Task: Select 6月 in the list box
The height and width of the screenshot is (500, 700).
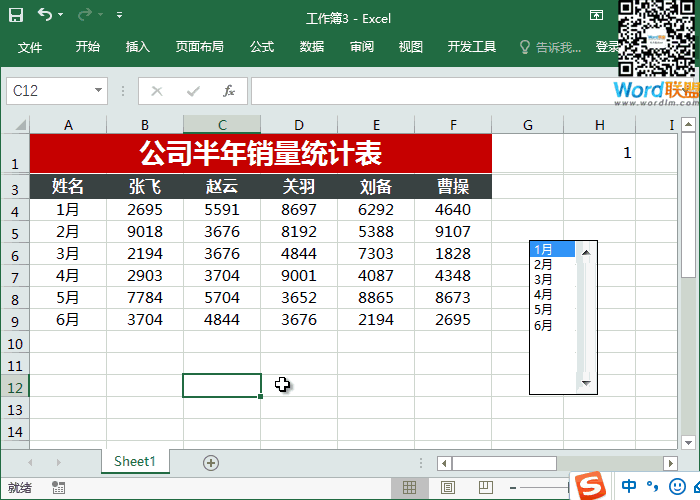Action: pos(552,325)
